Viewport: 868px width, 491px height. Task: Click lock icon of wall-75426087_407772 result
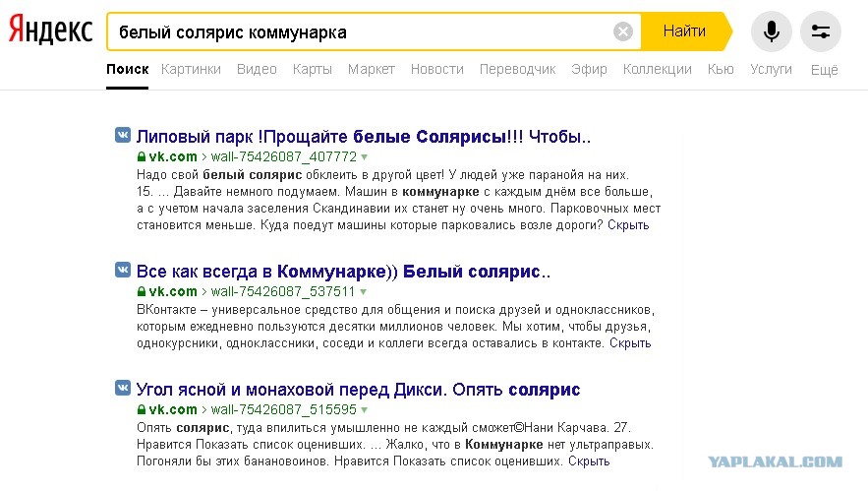(x=142, y=156)
